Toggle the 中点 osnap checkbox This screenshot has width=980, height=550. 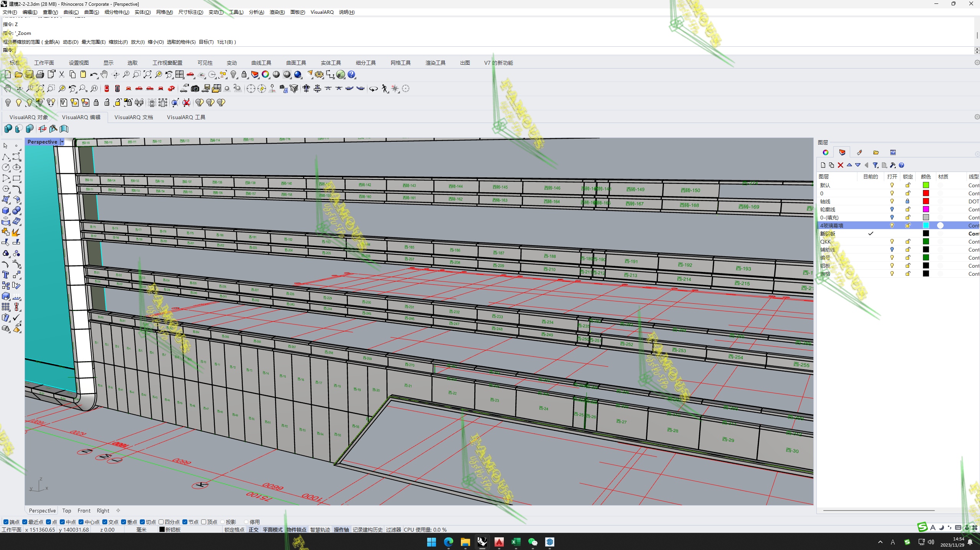[62, 522]
